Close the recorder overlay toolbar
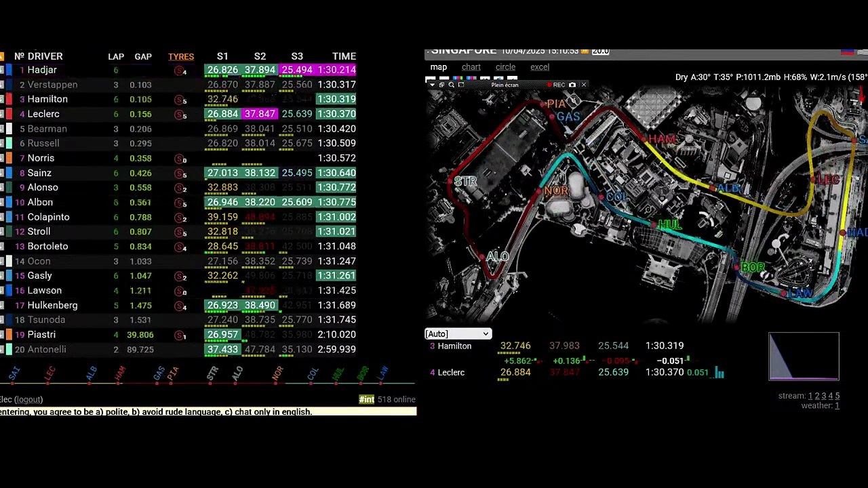The height and width of the screenshot is (488, 868). pos(584,85)
